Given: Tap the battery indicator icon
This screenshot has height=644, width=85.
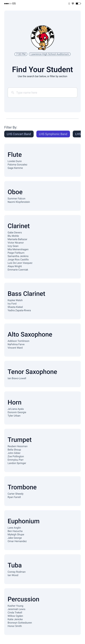Looking at the screenshot, I should [x=78, y=3].
